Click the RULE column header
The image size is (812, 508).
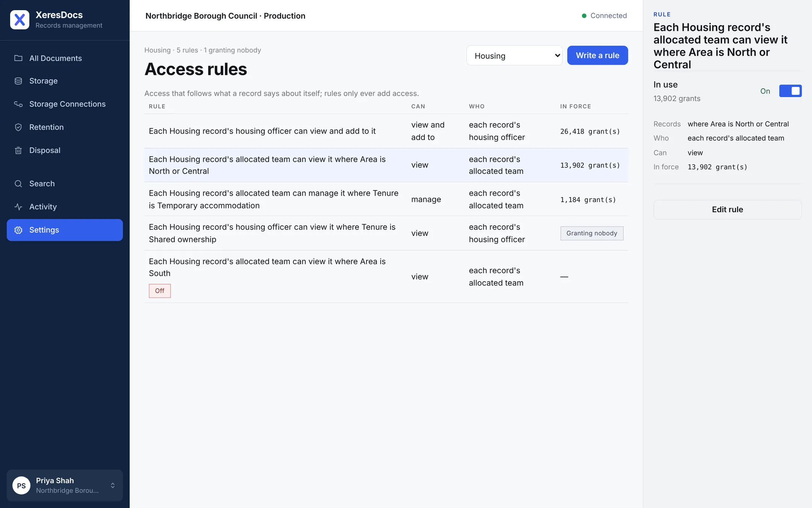click(x=157, y=106)
